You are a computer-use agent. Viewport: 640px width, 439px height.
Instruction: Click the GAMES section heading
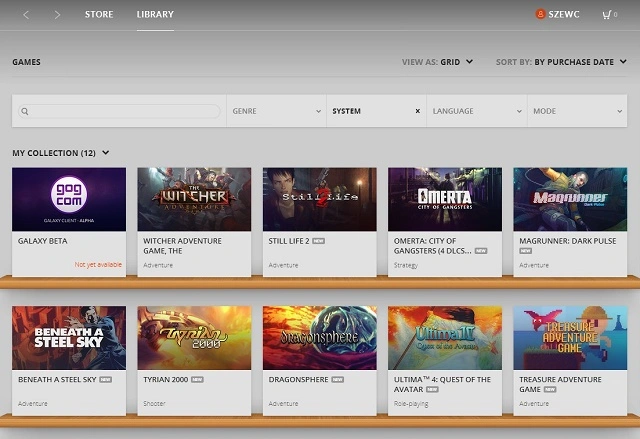click(26, 62)
